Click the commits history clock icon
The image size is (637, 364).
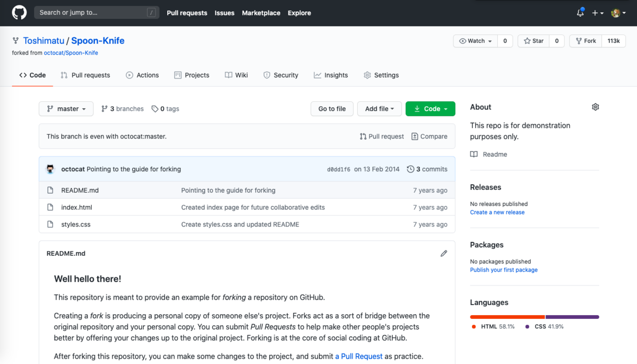coord(410,169)
